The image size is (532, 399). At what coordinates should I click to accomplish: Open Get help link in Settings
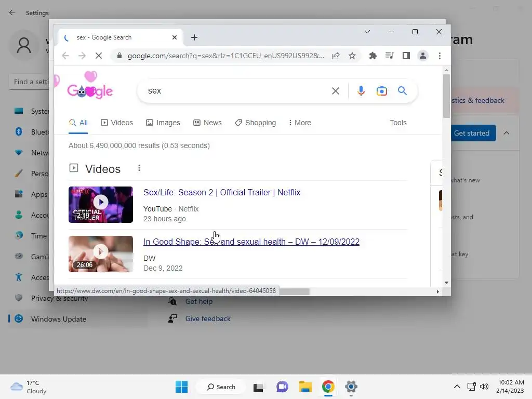199,301
